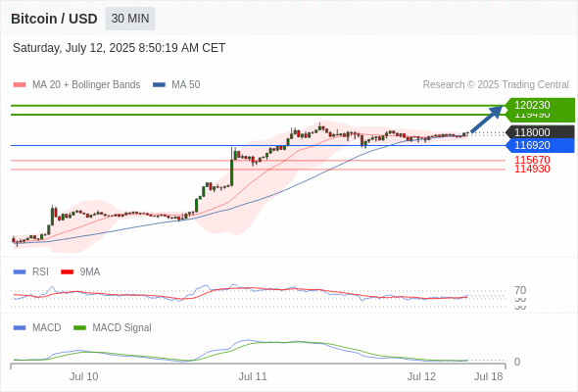This screenshot has width=578, height=392.
Task: Click the red 115670 support level label
Action: tap(532, 160)
